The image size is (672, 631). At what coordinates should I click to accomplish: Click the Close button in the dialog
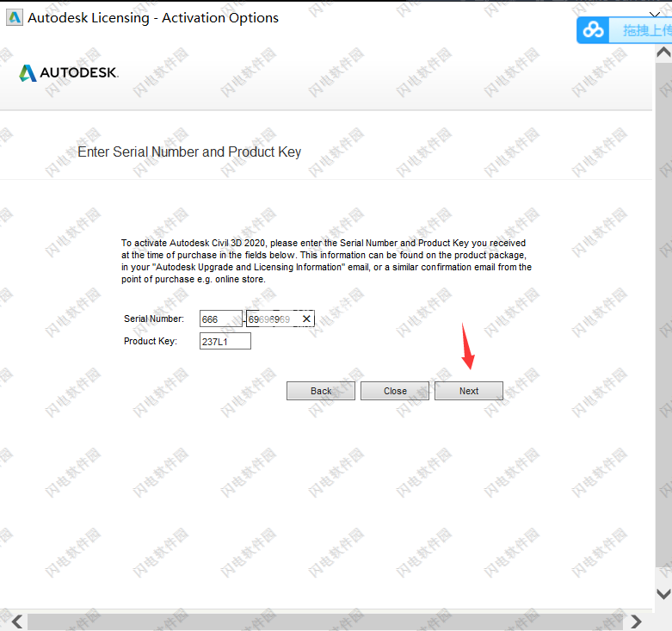(395, 391)
